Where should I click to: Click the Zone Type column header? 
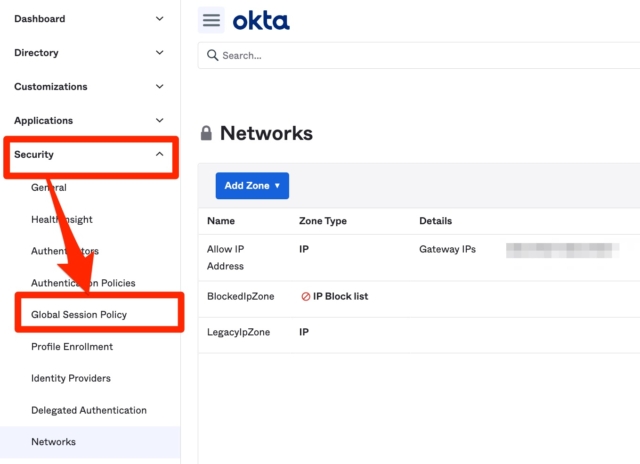coord(323,221)
